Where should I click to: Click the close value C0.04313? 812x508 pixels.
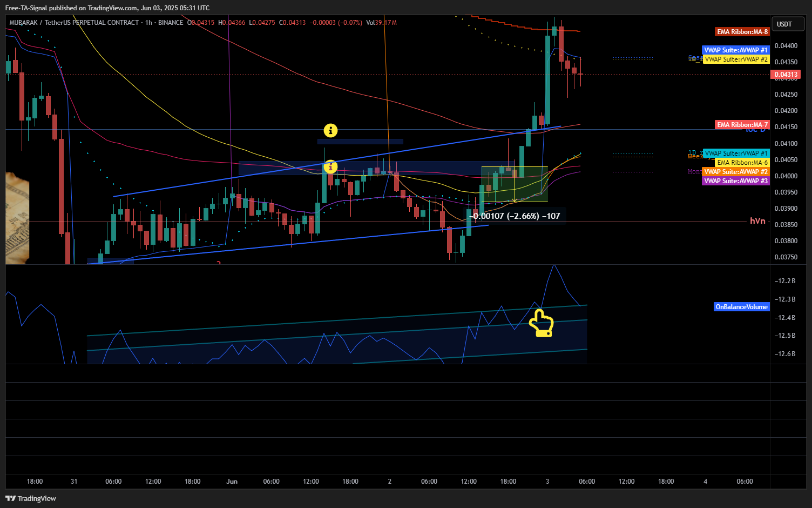pyautogui.click(x=292, y=23)
